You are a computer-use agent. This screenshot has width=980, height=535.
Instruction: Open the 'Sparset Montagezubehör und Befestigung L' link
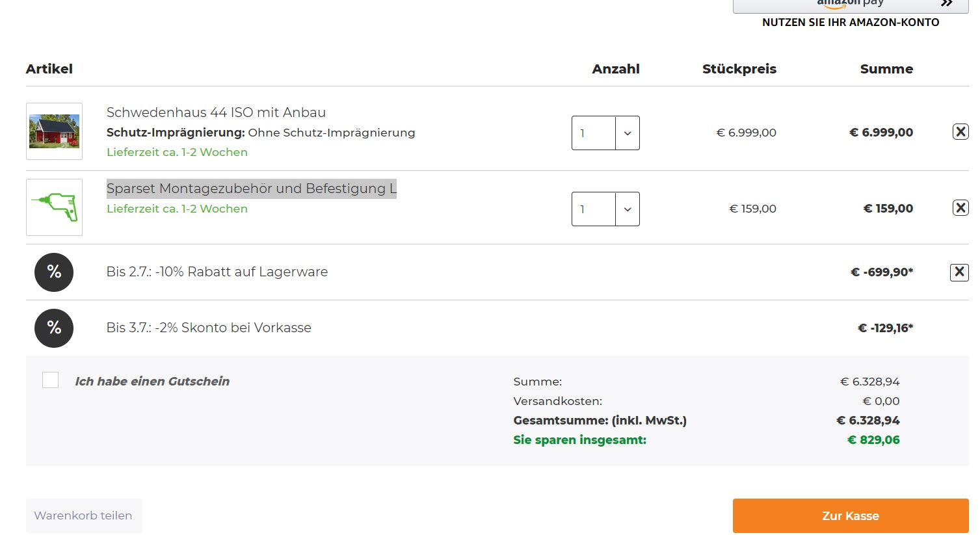(x=251, y=189)
